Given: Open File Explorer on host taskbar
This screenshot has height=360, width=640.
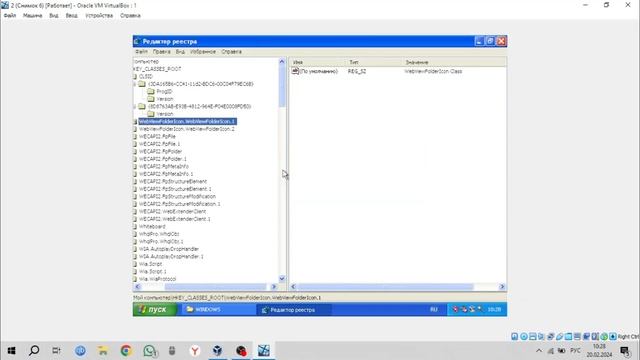Looking at the screenshot, I should (103, 350).
